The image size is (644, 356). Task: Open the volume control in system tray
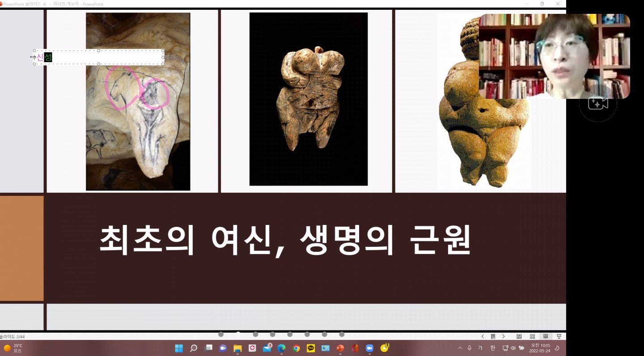click(x=513, y=348)
